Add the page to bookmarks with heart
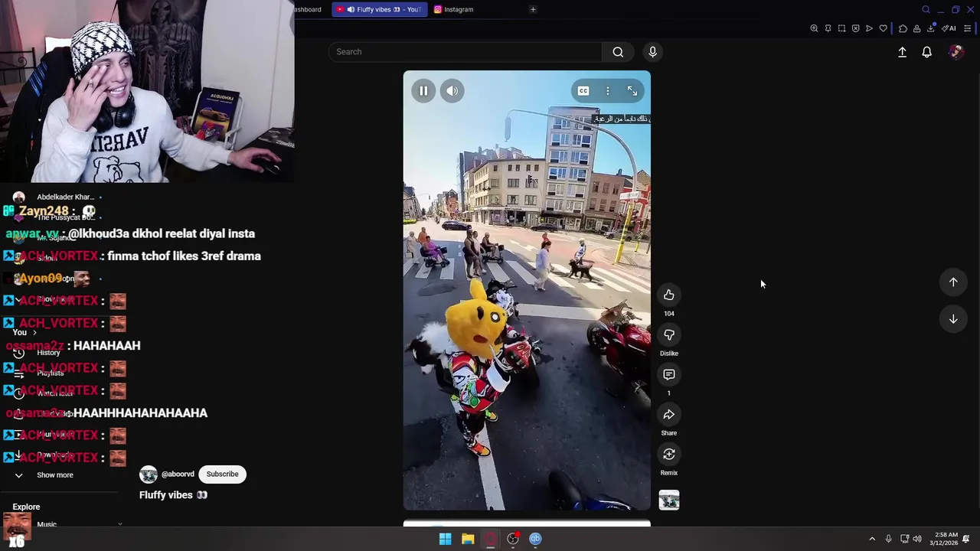 (x=883, y=29)
